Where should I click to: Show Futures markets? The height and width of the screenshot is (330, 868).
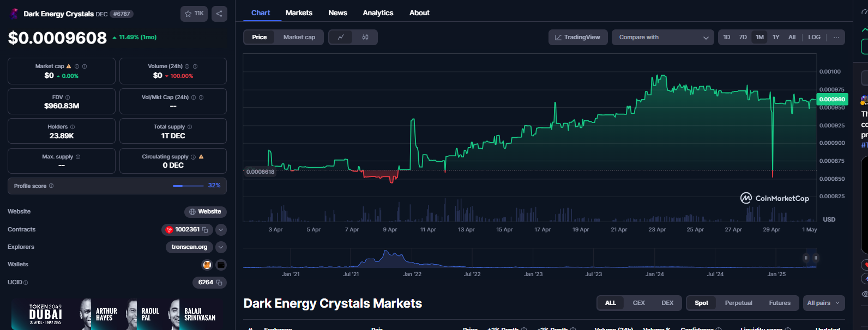(780, 303)
